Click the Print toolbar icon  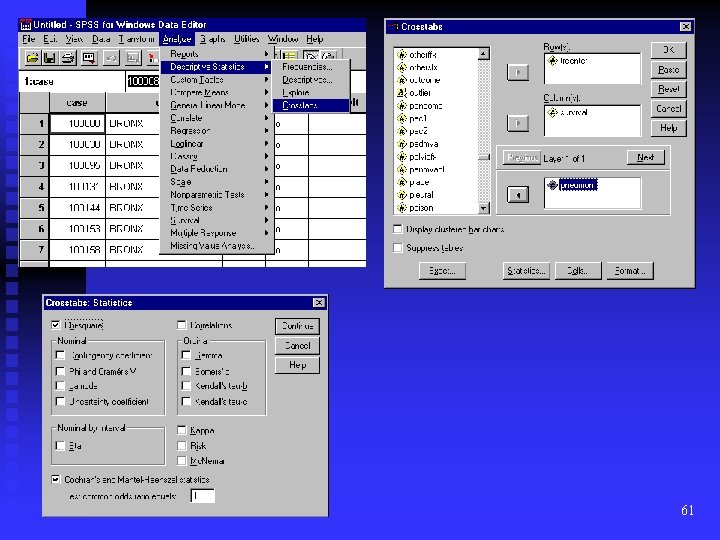tap(68, 58)
